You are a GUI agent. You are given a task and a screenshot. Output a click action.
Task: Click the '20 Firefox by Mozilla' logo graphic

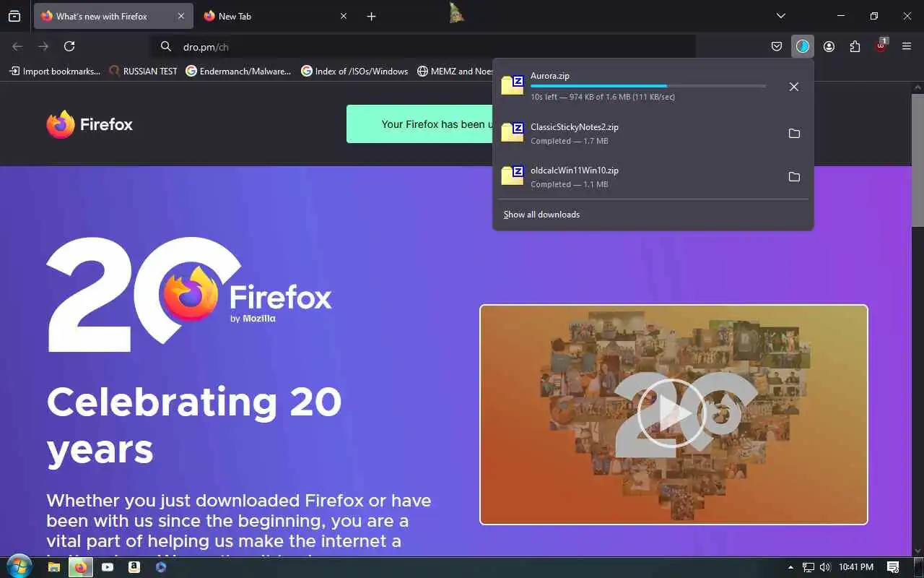(x=189, y=294)
